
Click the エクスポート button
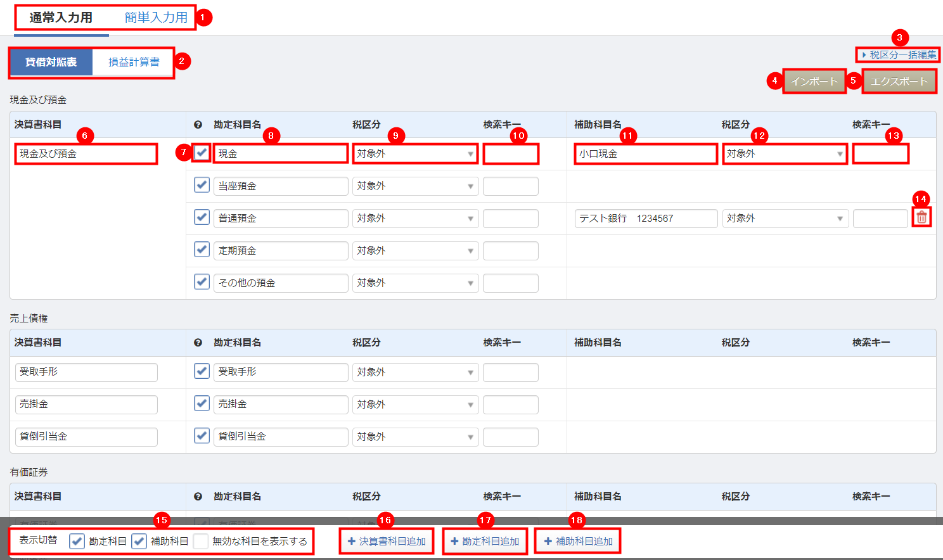tap(899, 81)
